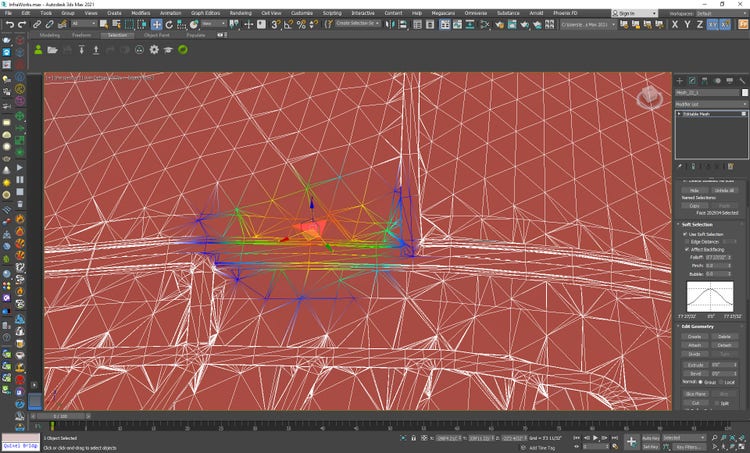This screenshot has height=453, width=750.
Task: Open the Modifier List dropdown
Action: tap(710, 103)
